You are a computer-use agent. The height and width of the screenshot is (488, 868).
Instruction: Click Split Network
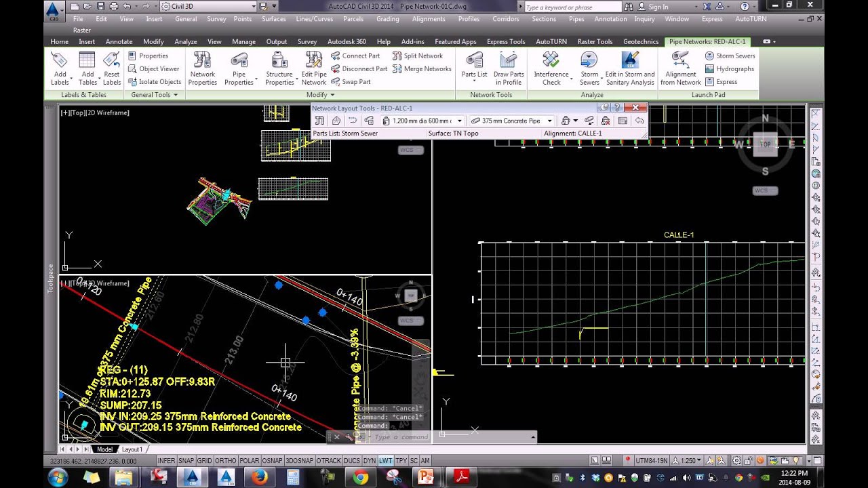tap(418, 56)
